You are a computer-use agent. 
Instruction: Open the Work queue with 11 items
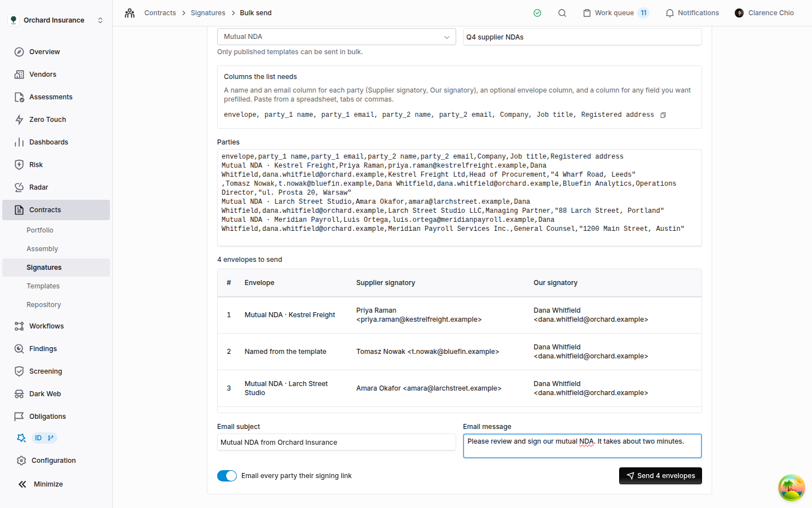(616, 13)
